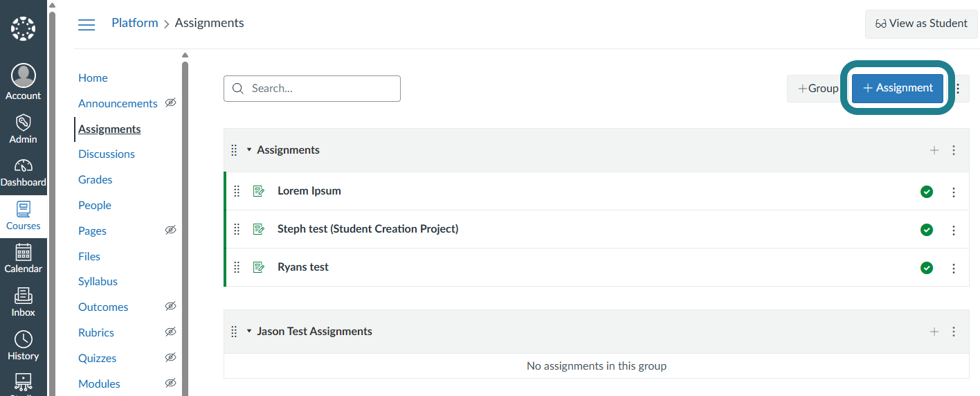Open Pages in course navigation
The image size is (980, 396).
tap(92, 231)
